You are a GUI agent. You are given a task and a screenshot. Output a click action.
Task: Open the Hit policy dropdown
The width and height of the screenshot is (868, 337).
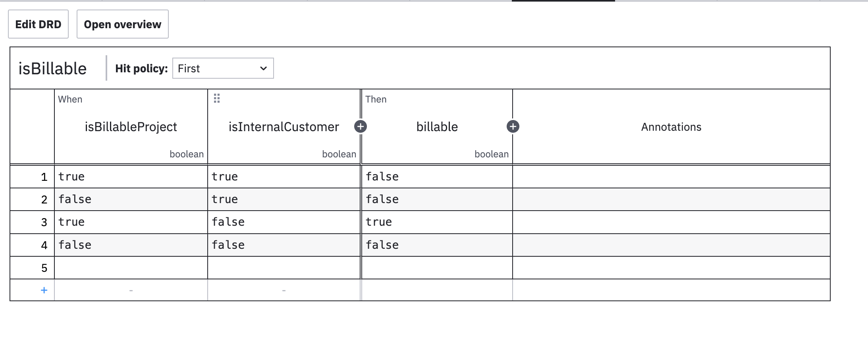[223, 68]
